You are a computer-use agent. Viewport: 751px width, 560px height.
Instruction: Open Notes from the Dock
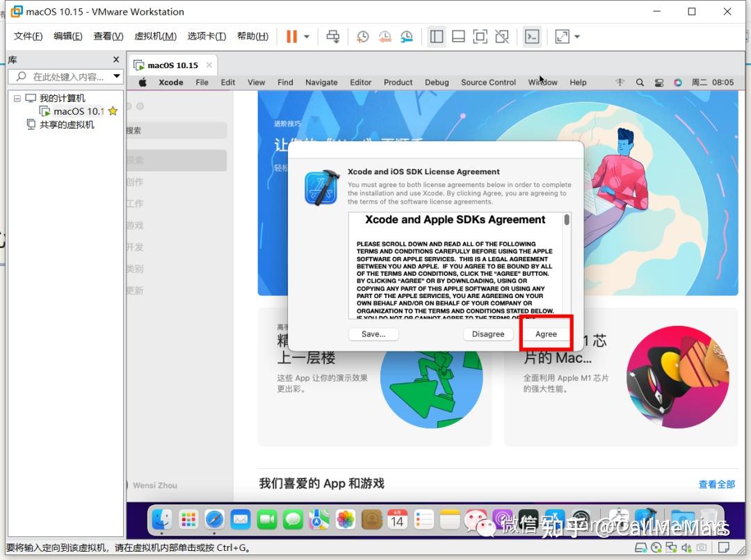[x=450, y=519]
